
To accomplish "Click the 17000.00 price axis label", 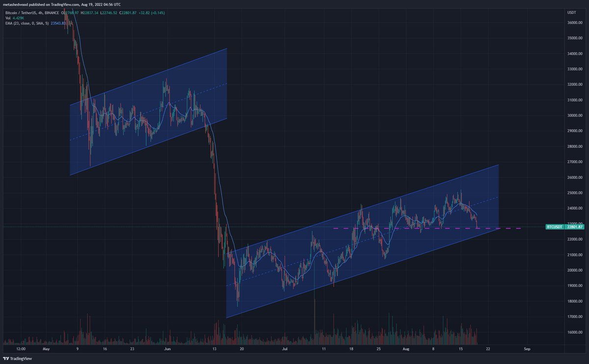I will (574, 317).
